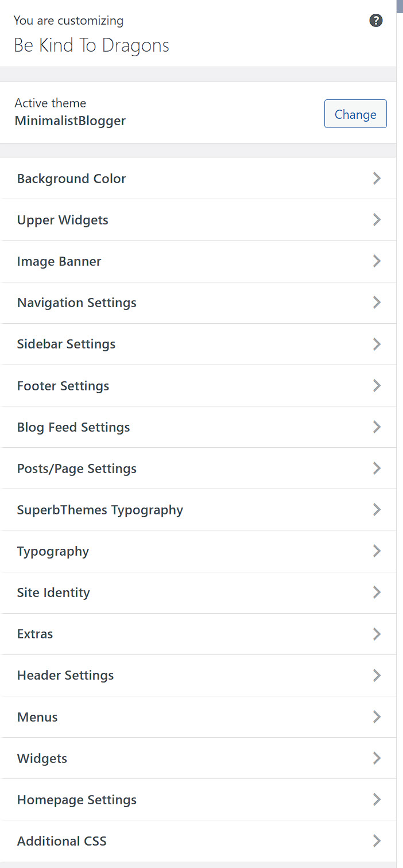Change the active MinimalistBlogger theme
Viewport: 403px width, 868px height.
[355, 114]
